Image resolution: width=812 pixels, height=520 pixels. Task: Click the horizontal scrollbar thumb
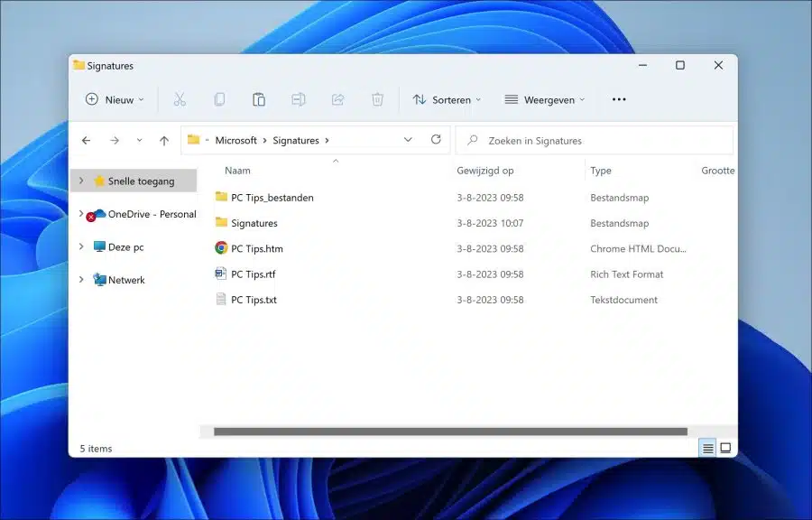pos(450,432)
